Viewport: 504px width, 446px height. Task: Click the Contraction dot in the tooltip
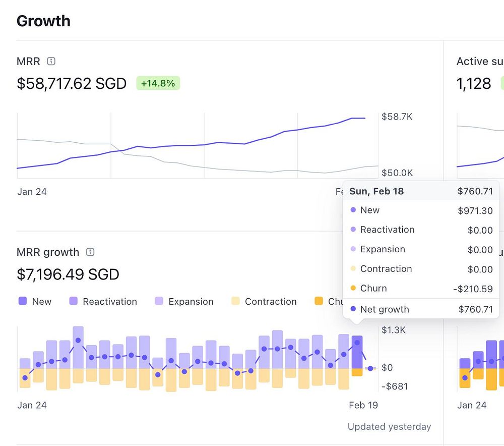(x=353, y=269)
